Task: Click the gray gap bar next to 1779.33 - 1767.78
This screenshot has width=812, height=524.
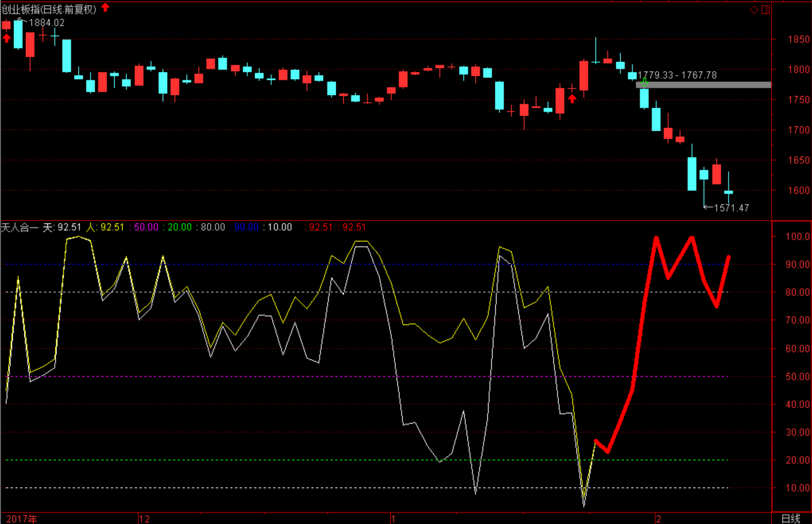Action: [703, 85]
